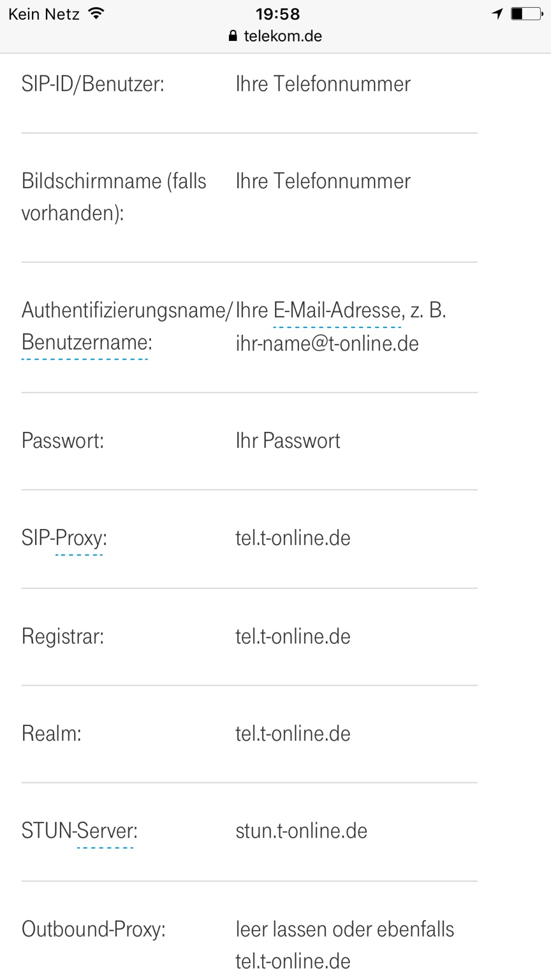The width and height of the screenshot is (551, 980).
Task: Tap the Registrar value tel.t-online.de
Action: click(x=293, y=636)
